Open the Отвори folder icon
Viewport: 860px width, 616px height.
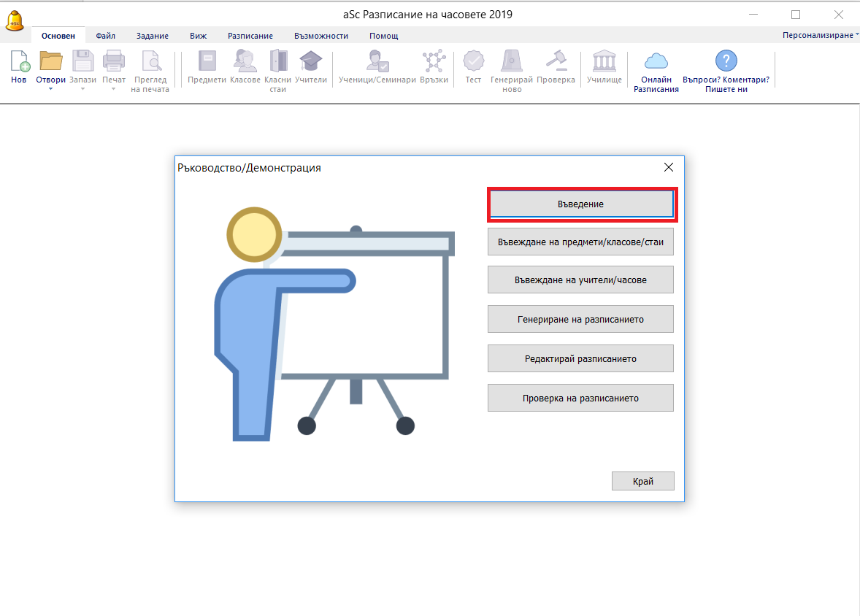click(x=50, y=61)
